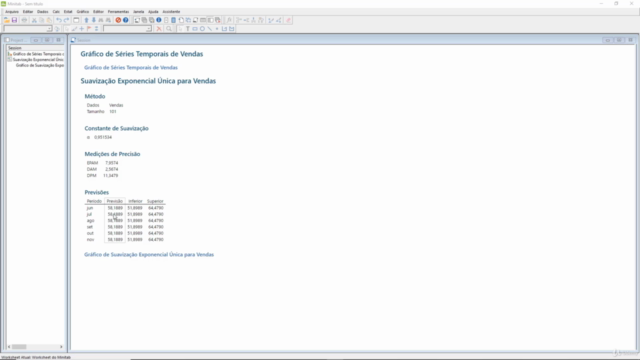The image size is (640, 360).
Task: Click Project panel horizontal scrollbar thumb
Action: (19, 347)
